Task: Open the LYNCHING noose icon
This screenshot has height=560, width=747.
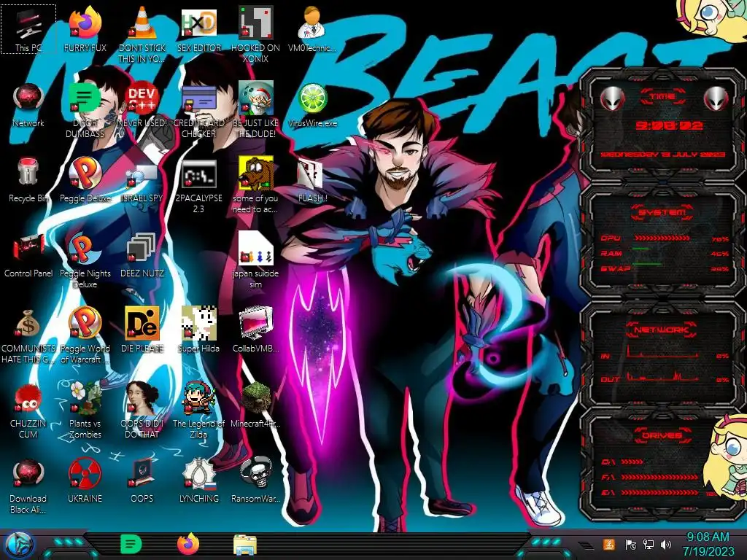Action: click(198, 481)
